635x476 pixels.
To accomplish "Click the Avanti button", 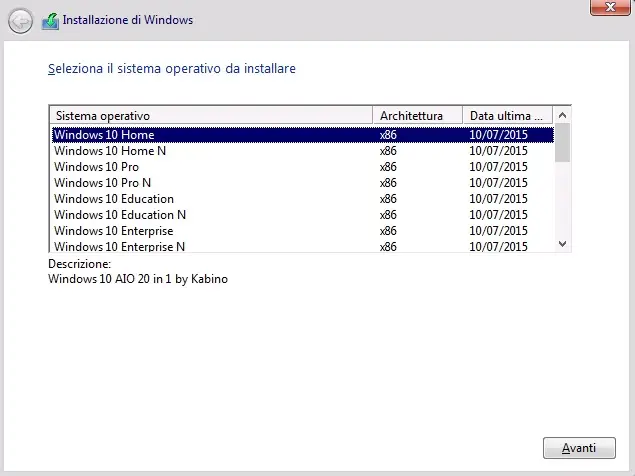I will pyautogui.click(x=579, y=448).
